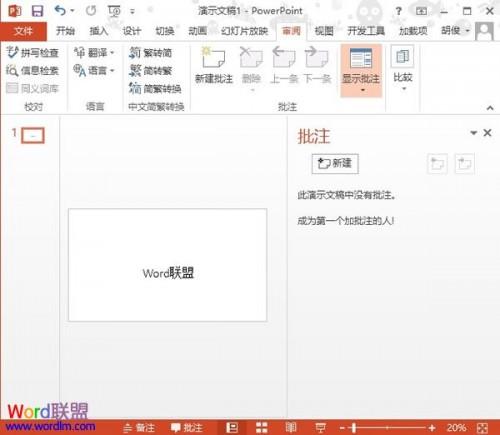The height and width of the screenshot is (435, 500).
Task: Open the Language (语言) dropdown
Action: (x=94, y=70)
